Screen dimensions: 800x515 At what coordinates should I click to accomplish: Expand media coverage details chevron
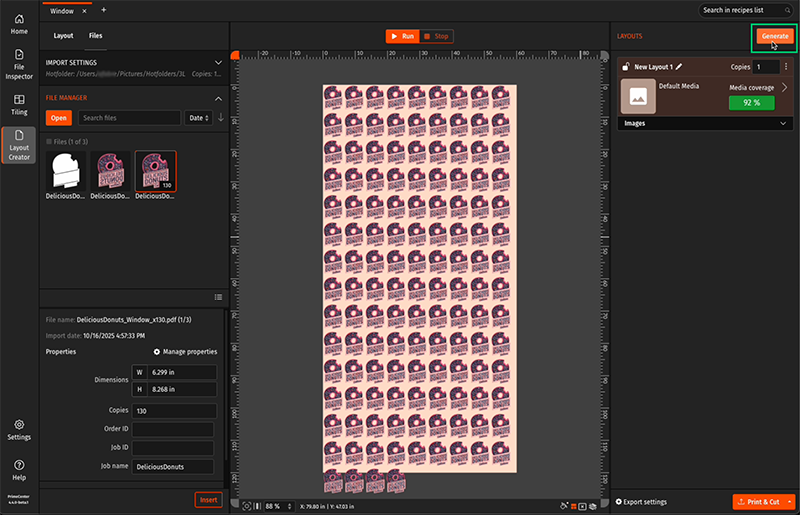point(785,88)
